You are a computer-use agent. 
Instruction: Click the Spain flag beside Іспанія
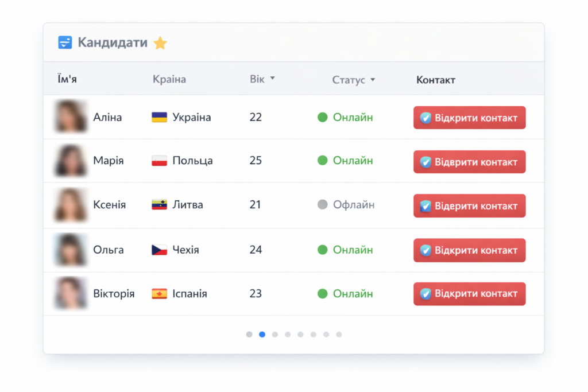(159, 293)
